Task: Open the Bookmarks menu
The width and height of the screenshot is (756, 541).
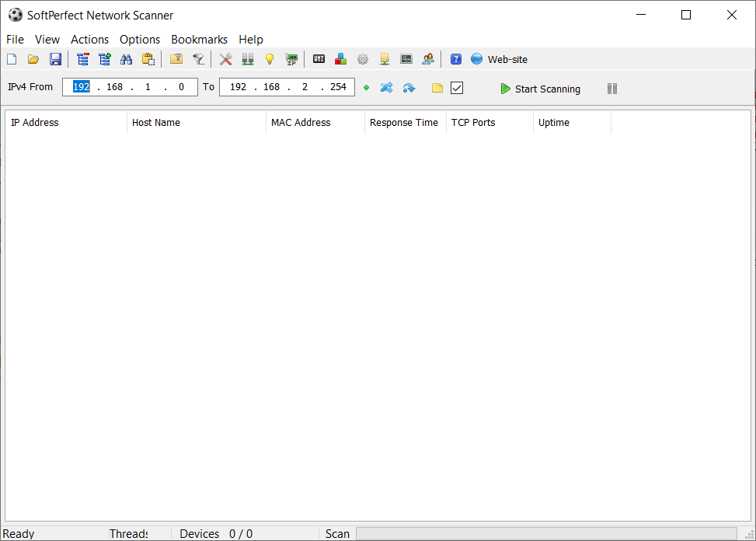Action: (199, 40)
